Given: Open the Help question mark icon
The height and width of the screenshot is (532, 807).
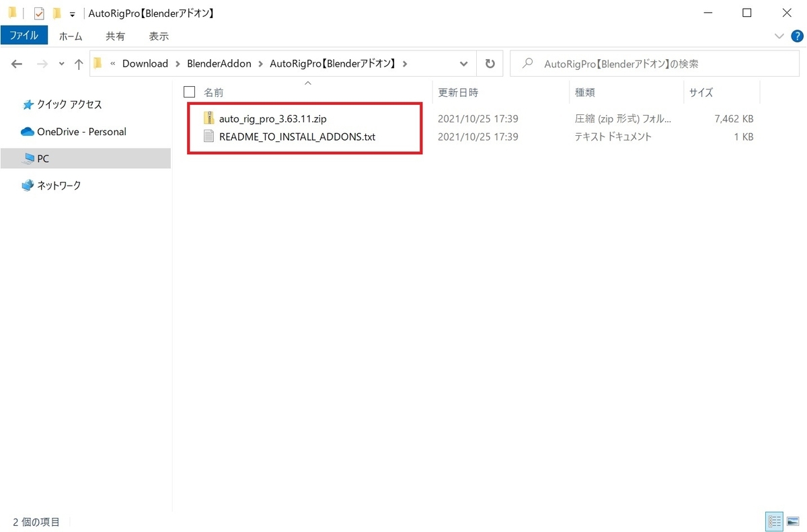Looking at the screenshot, I should point(797,36).
